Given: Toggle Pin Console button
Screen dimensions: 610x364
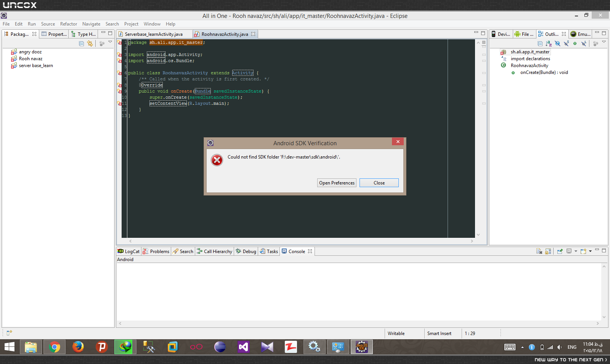Looking at the screenshot, I should [560, 251].
